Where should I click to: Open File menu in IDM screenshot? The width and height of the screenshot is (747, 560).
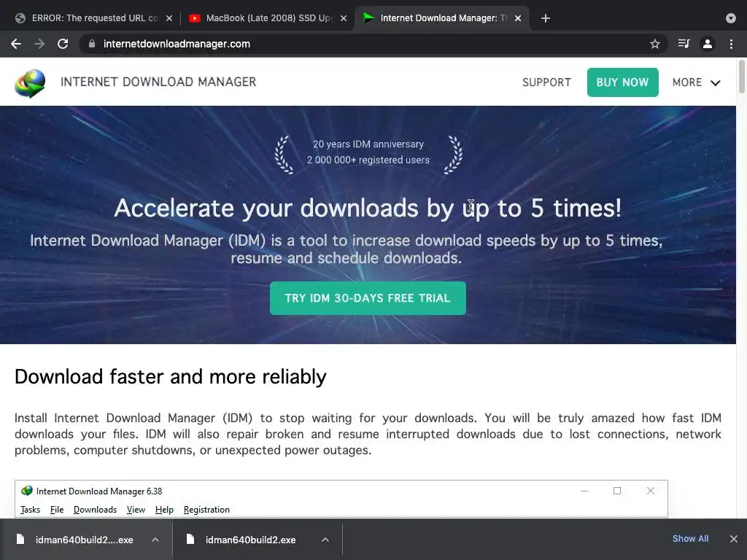57,510
